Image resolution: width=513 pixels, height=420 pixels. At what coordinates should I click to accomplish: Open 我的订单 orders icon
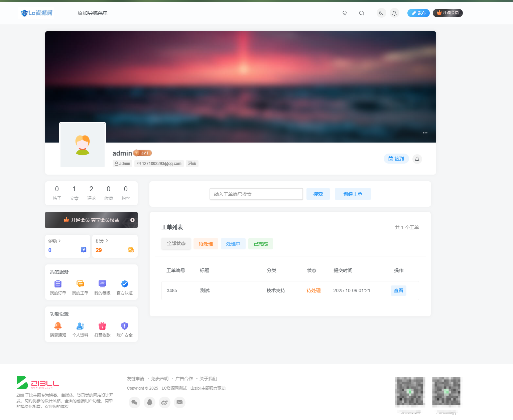point(58,284)
